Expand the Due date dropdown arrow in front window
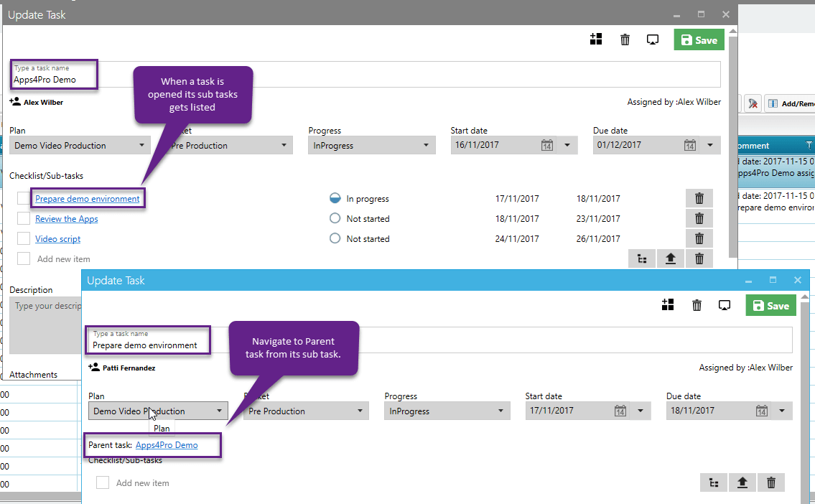 pos(782,411)
